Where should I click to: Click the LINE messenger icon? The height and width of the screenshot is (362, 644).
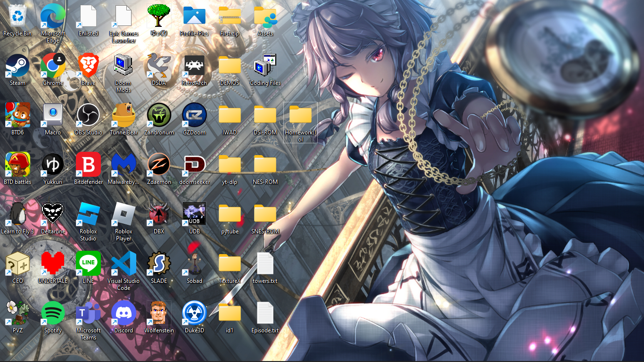pos(88,264)
